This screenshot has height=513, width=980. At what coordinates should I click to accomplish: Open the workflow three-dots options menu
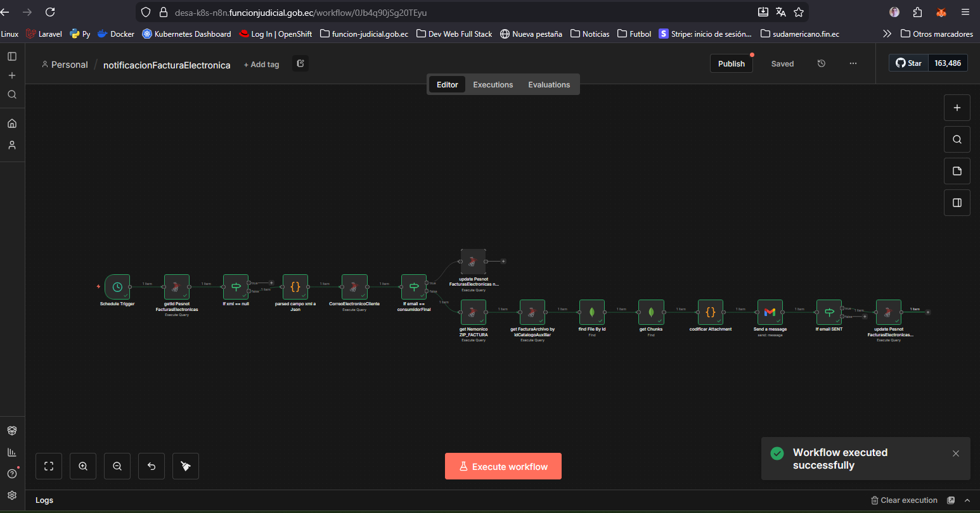pos(853,63)
